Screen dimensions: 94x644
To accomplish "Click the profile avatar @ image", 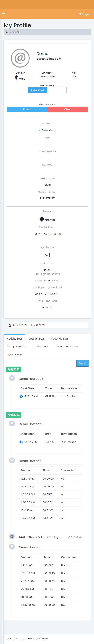I will pos(20,58).
